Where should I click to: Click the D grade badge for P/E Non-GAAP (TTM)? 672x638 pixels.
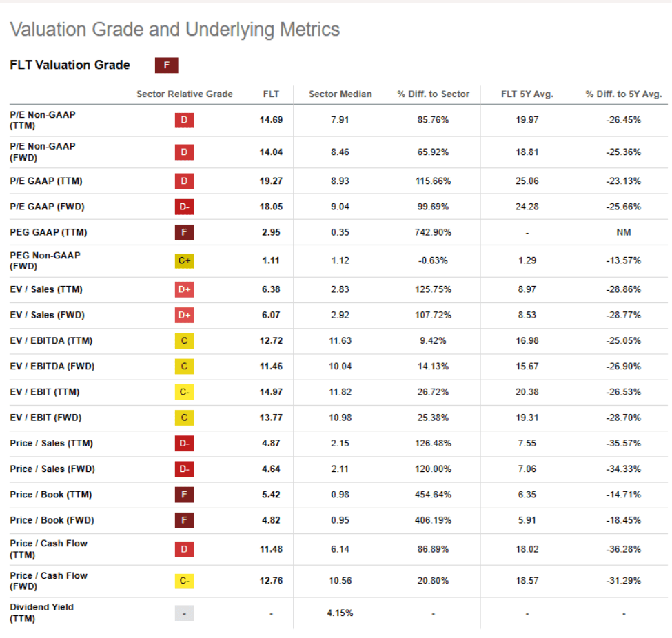click(184, 120)
